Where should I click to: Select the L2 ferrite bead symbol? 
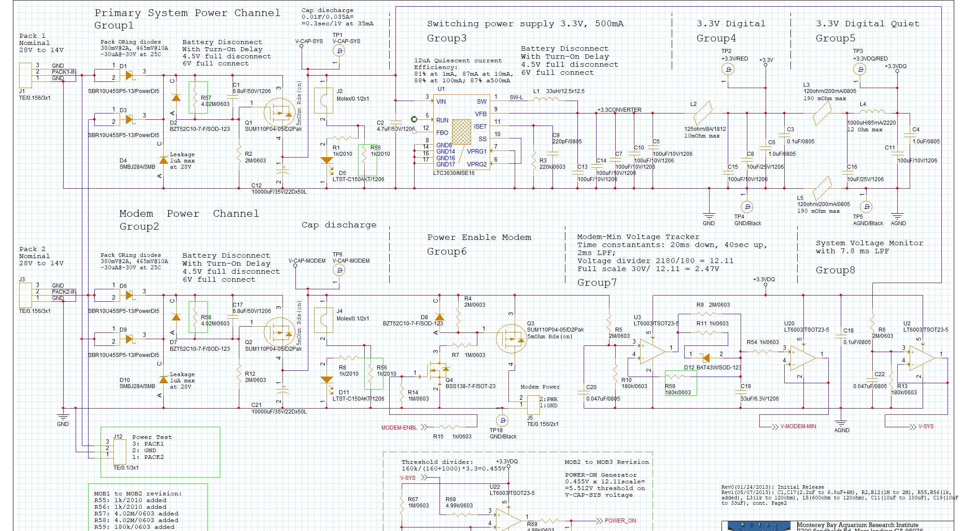click(703, 113)
